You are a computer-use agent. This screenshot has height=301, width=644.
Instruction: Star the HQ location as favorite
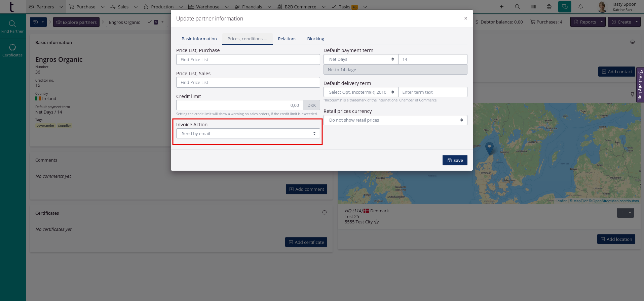coord(376,222)
